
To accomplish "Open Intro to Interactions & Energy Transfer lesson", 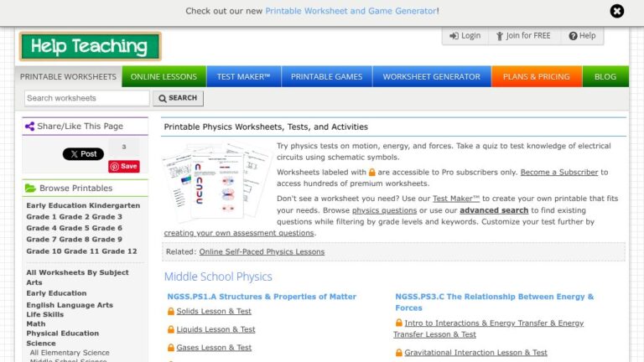I will pos(488,328).
